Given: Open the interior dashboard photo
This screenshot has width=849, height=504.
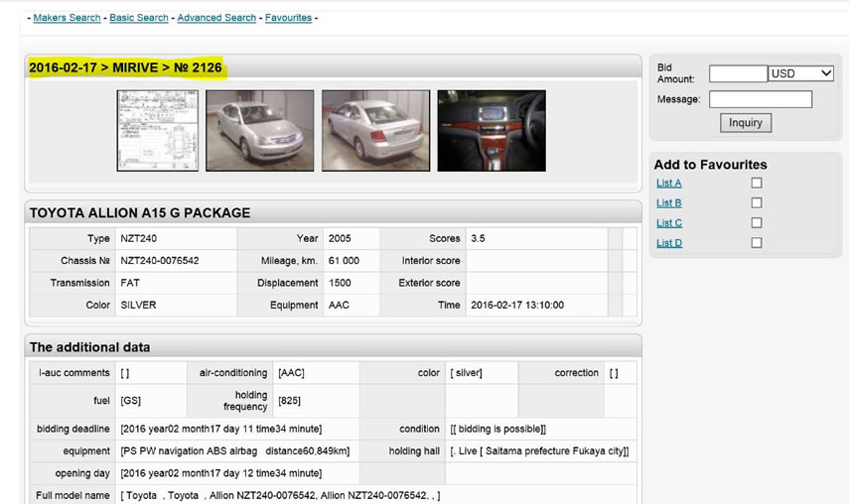Looking at the screenshot, I should tap(492, 131).
